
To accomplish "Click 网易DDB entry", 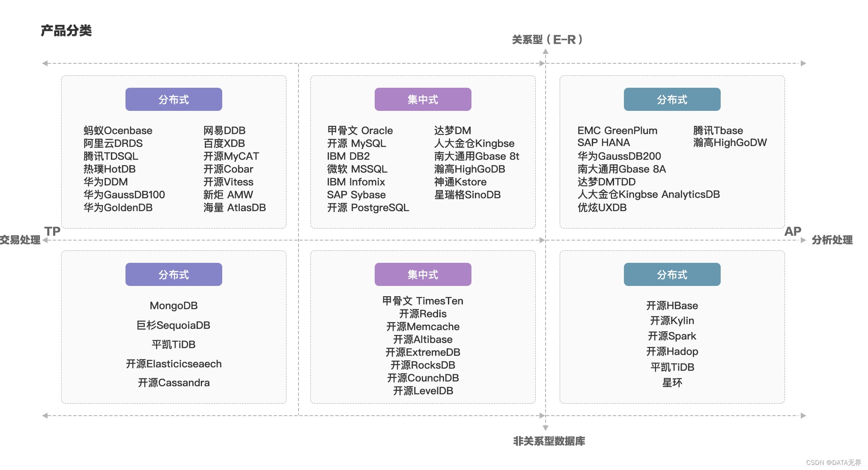I will point(224,131).
